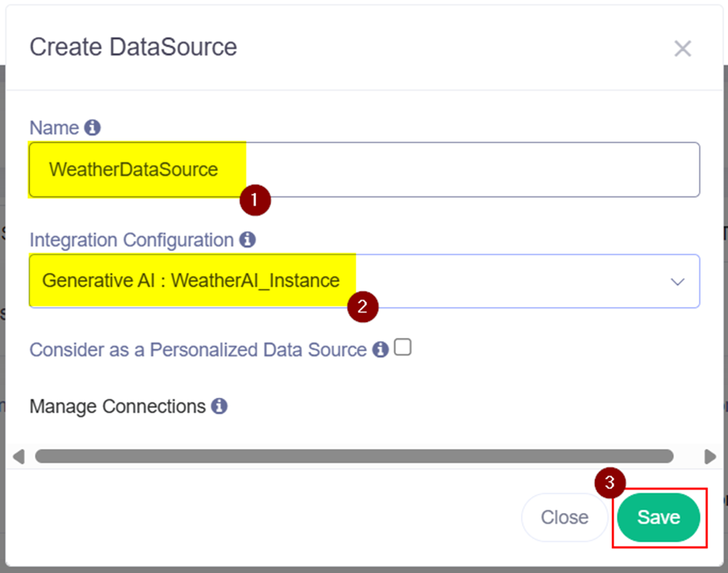Click inside the Name text field
The image size is (728, 573).
click(470, 170)
